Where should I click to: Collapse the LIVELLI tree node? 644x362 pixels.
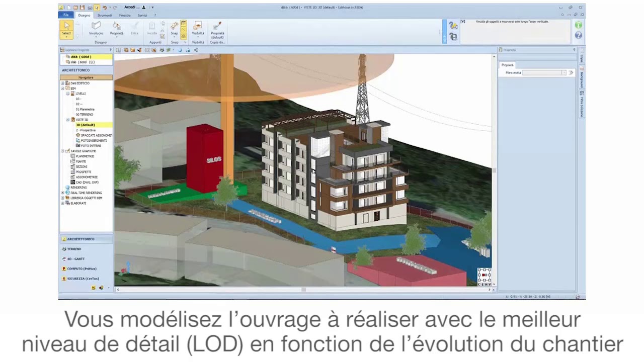(x=68, y=94)
